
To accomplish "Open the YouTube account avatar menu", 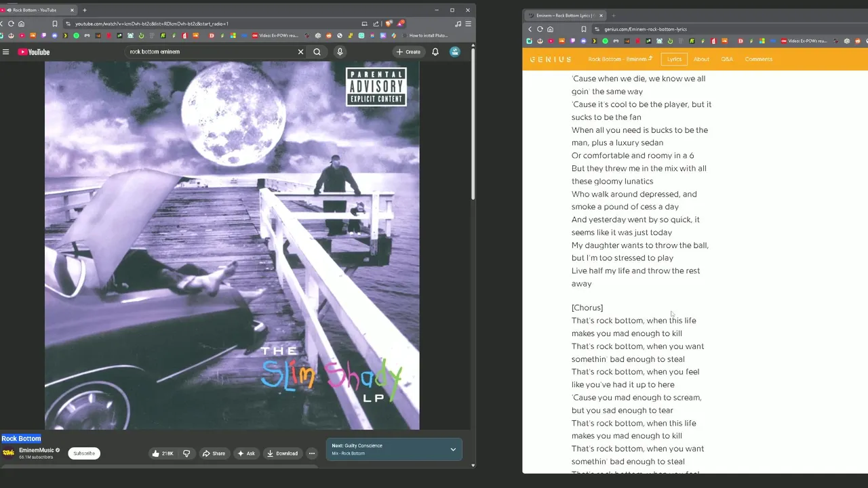I will [455, 52].
